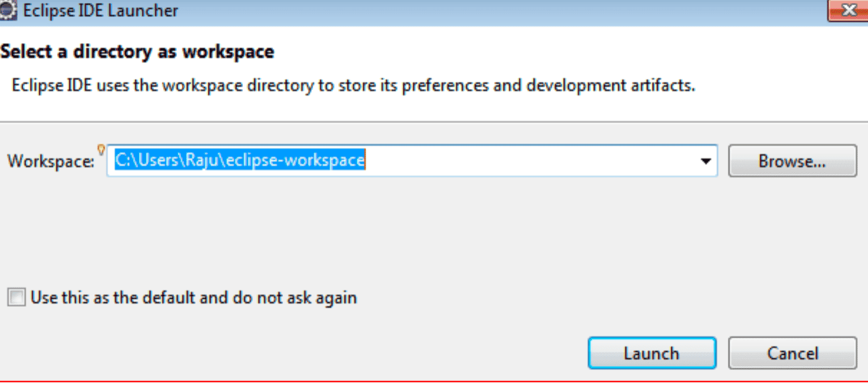Select the 'Select a directory as workspace' heading
Viewport: 868px width, 385px height.
click(x=137, y=51)
